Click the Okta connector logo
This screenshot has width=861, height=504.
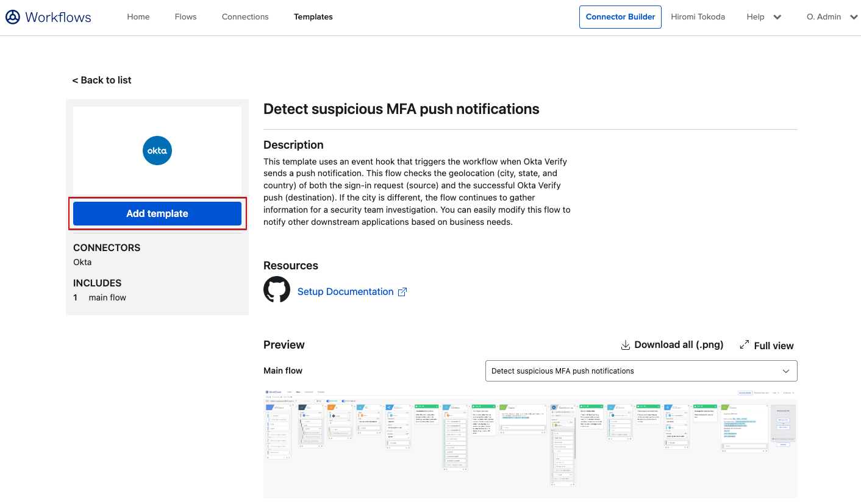click(x=157, y=151)
